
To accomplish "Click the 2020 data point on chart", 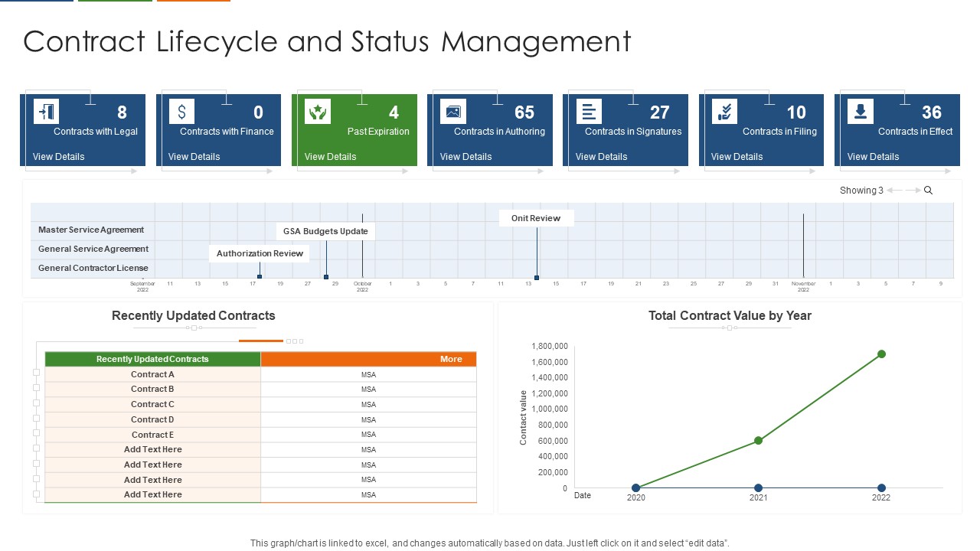I will 635,488.
